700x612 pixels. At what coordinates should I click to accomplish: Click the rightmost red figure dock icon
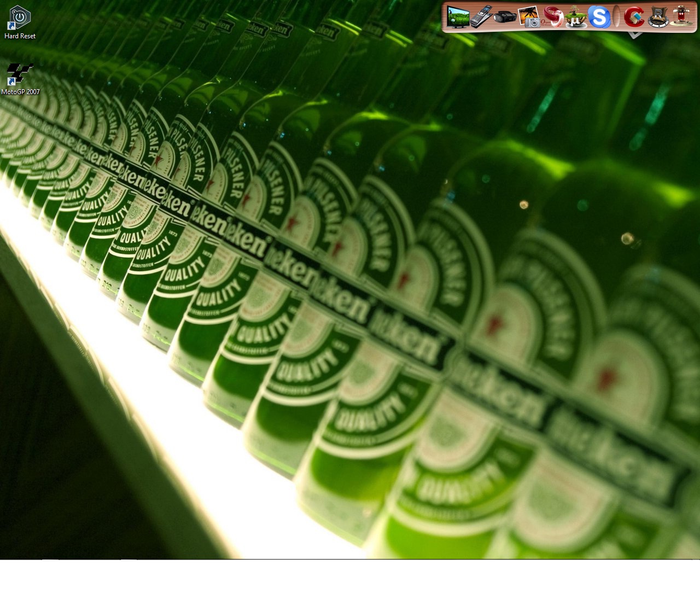point(681,16)
